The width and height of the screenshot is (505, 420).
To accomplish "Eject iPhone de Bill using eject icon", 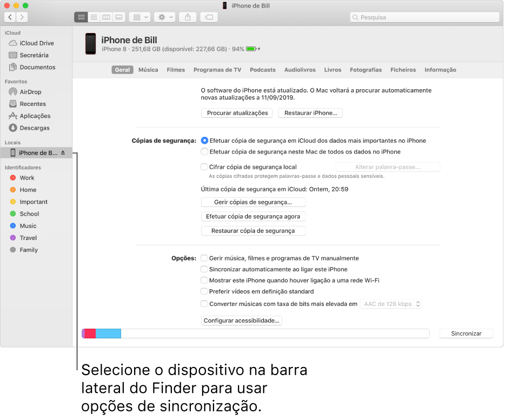I will tap(63, 152).
